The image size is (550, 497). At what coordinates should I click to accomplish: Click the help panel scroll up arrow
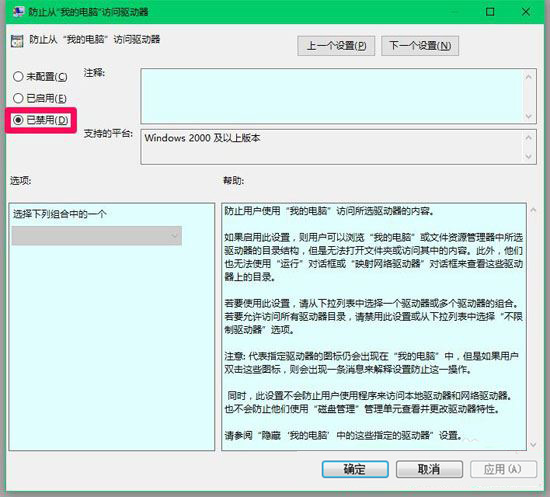pos(534,210)
